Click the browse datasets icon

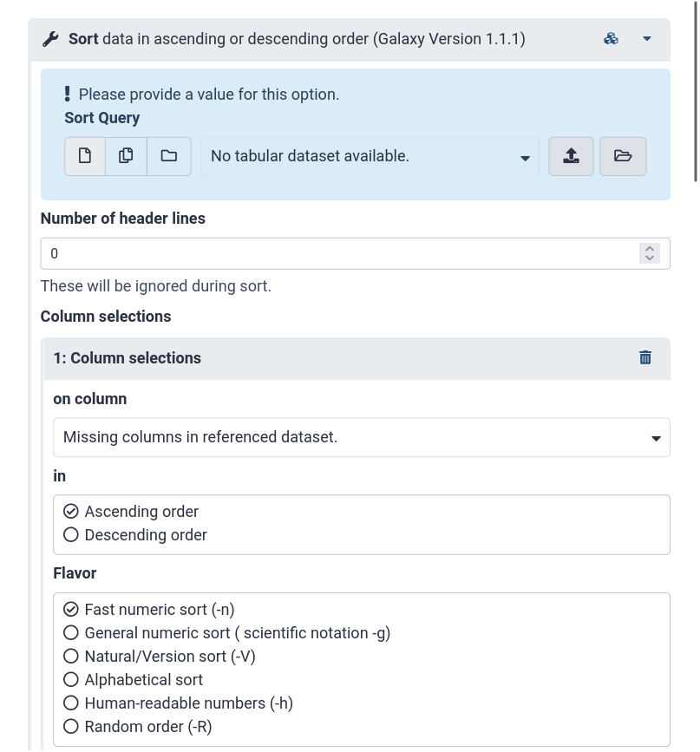pyautogui.click(x=623, y=156)
